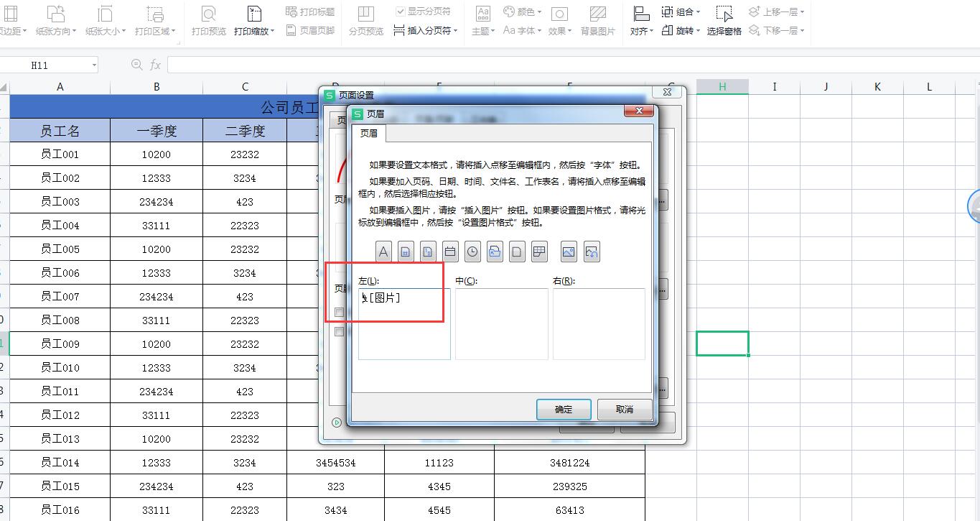
Task: Click the Font (A) button in header dialog
Action: (x=383, y=252)
